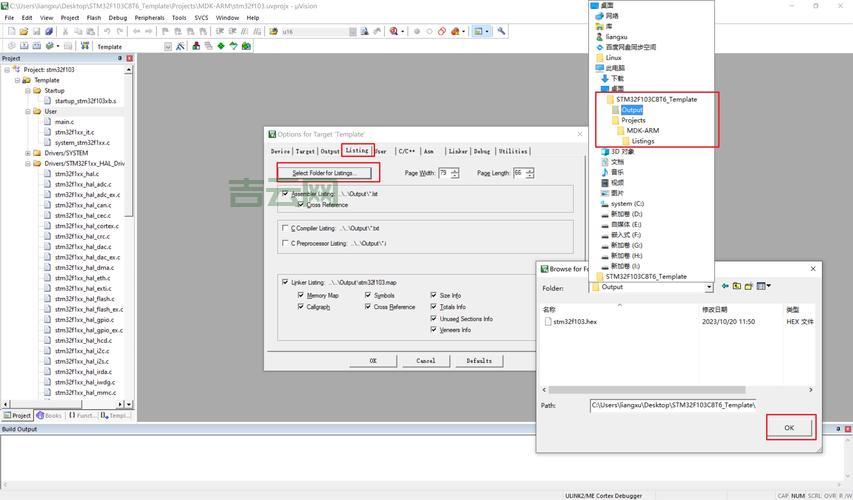Click the Path input field

(x=673, y=405)
